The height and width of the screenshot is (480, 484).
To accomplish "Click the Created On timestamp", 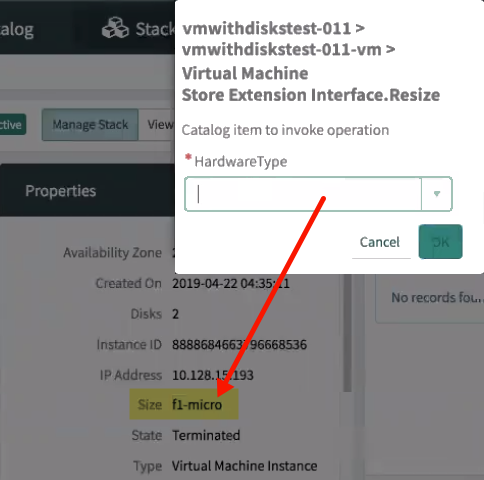I will (x=231, y=284).
